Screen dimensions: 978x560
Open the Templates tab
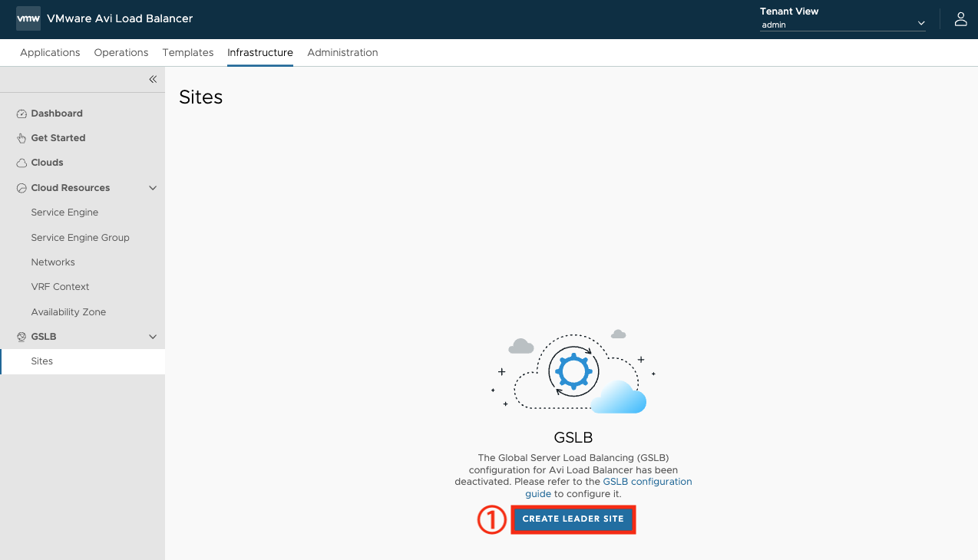188,53
